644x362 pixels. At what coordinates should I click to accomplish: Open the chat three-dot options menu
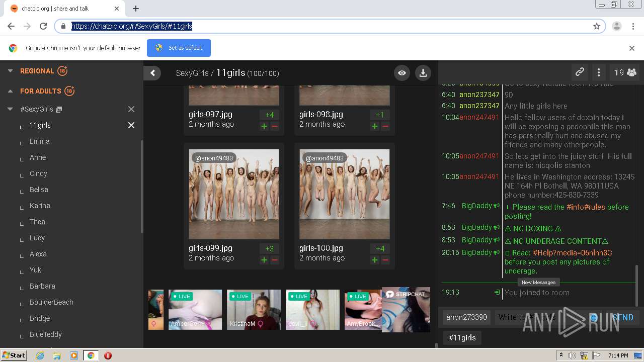point(599,72)
